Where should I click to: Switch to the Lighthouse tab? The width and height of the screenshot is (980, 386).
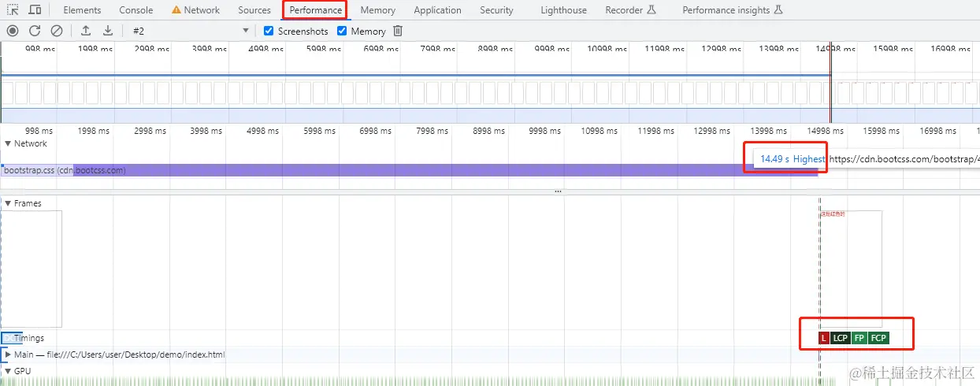(x=563, y=10)
